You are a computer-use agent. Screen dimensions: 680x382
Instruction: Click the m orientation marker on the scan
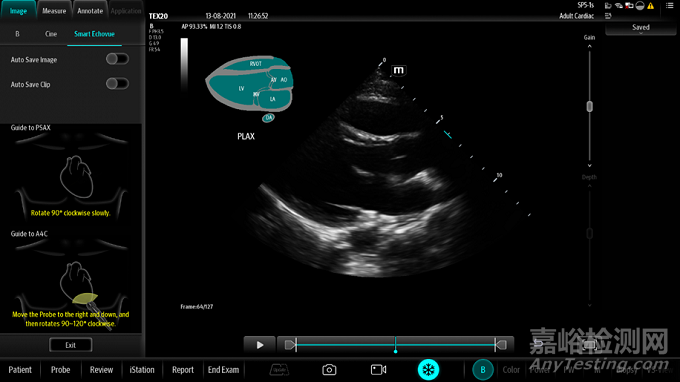398,70
